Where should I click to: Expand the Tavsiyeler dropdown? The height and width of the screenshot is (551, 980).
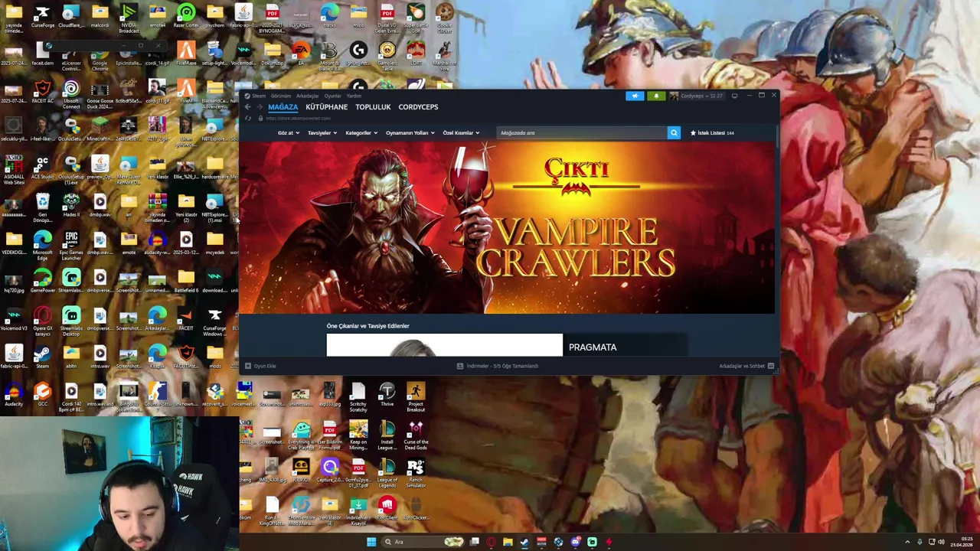(322, 133)
